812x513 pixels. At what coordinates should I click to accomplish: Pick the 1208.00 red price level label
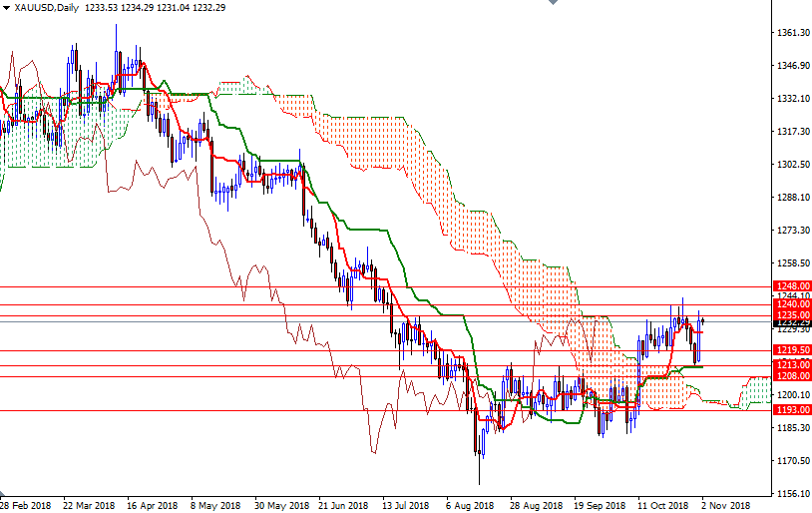coord(791,376)
